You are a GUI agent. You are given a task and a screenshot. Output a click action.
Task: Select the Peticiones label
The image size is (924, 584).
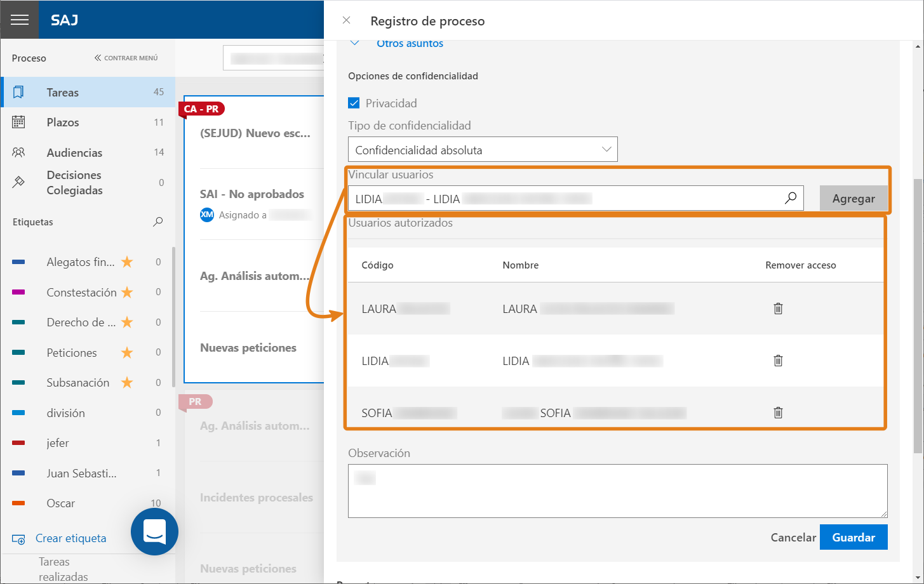(72, 352)
